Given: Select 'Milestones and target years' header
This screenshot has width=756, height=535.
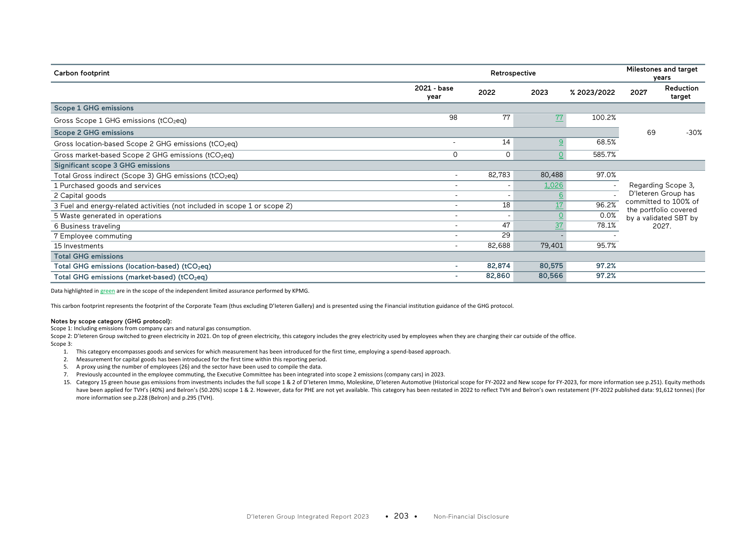Looking at the screenshot, I should click(x=662, y=73).
